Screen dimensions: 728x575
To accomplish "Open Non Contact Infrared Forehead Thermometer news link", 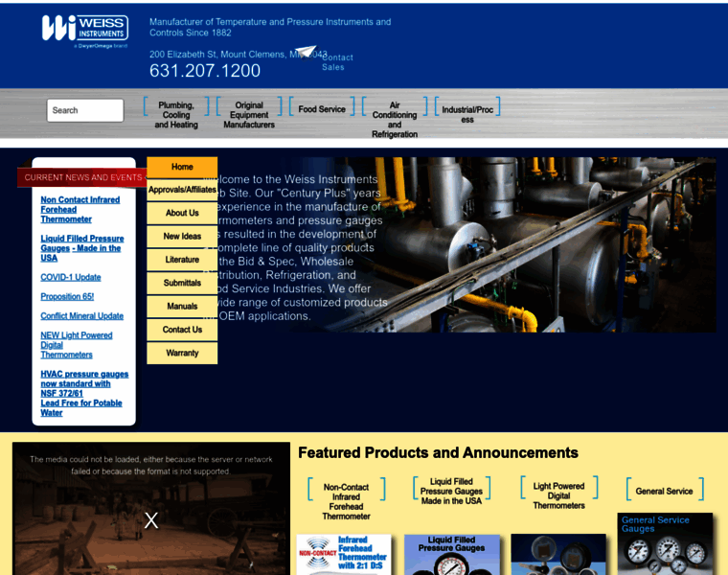I will tap(80, 210).
